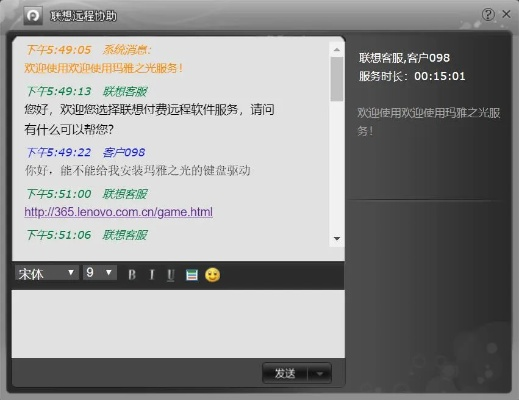Click the 联想客服 message header at 下午5:49:13

[x=86, y=91]
